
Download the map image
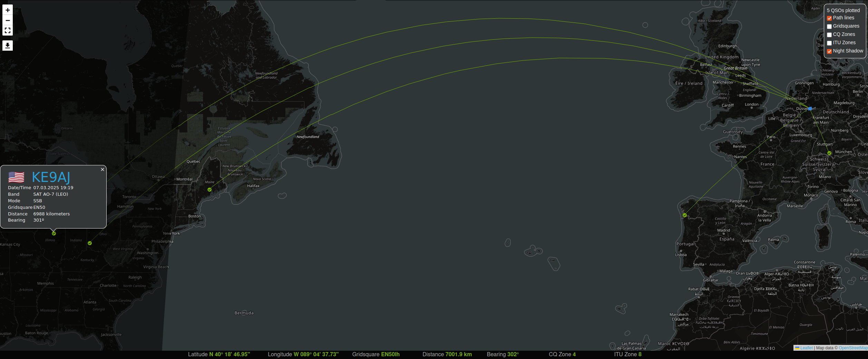8,45
